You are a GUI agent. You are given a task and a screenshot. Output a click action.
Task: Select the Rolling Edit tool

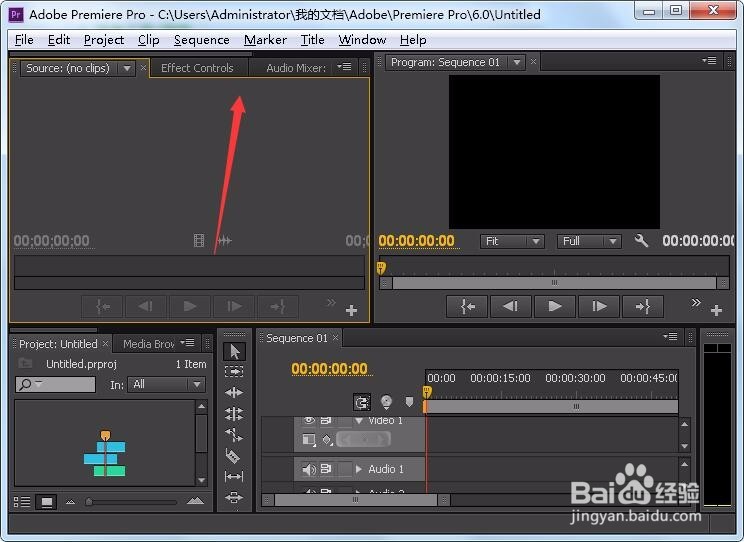click(x=234, y=413)
